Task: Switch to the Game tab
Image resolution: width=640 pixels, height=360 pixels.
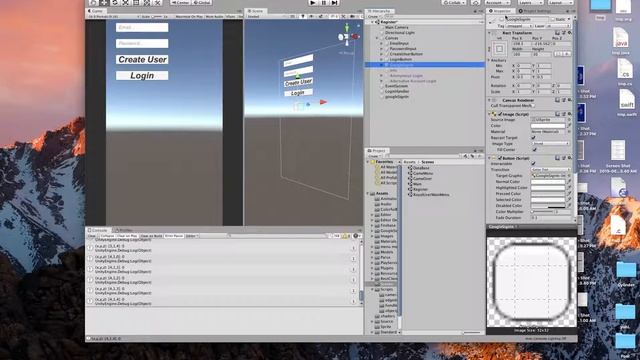Action: coord(96,11)
